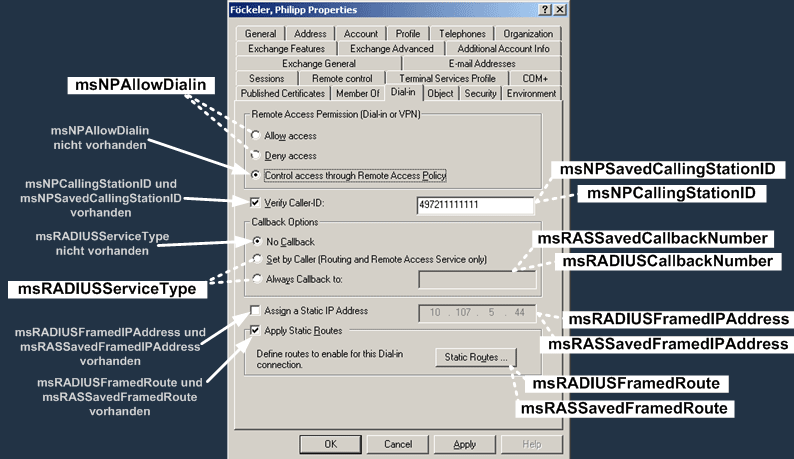Click the title bar help question-mark icon
The width and height of the screenshot is (794, 459).
pyautogui.click(x=545, y=10)
